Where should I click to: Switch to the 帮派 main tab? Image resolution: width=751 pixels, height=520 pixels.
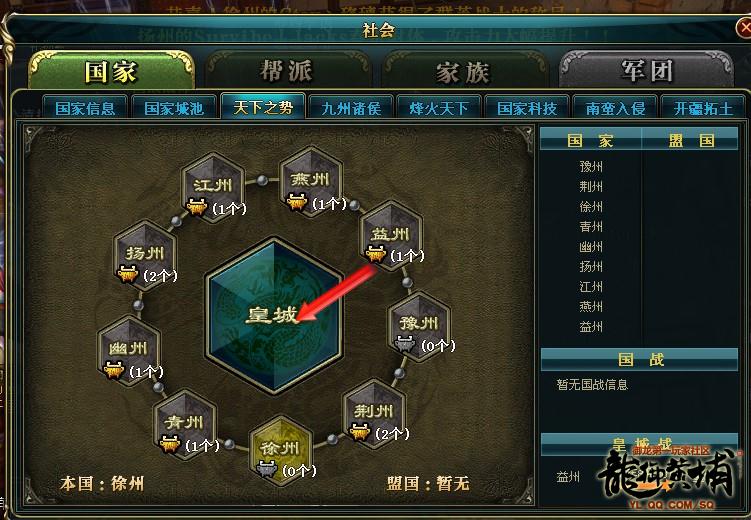point(287,71)
